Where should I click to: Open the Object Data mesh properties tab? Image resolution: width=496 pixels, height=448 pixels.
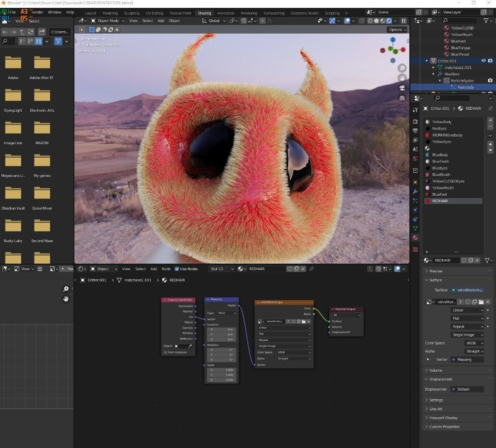pyautogui.click(x=415, y=228)
